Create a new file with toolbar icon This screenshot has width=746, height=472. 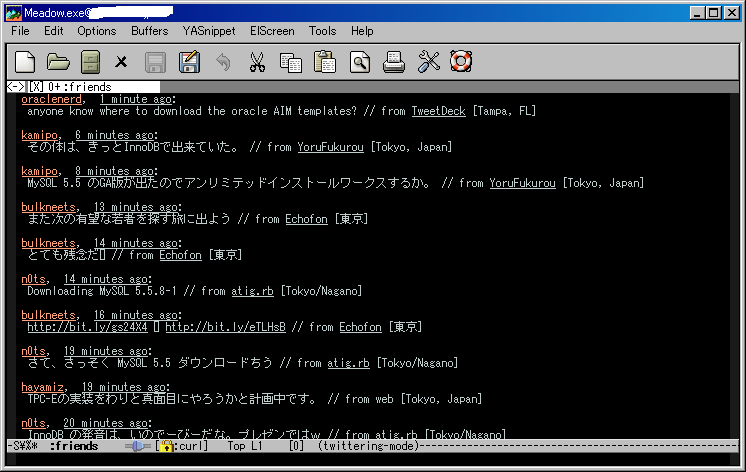25,62
